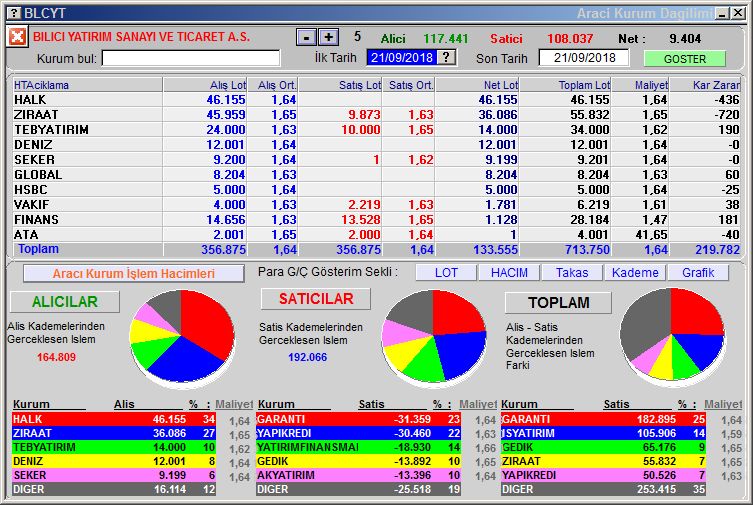Click yellow DENIZ legend row in buyers list

point(114,461)
